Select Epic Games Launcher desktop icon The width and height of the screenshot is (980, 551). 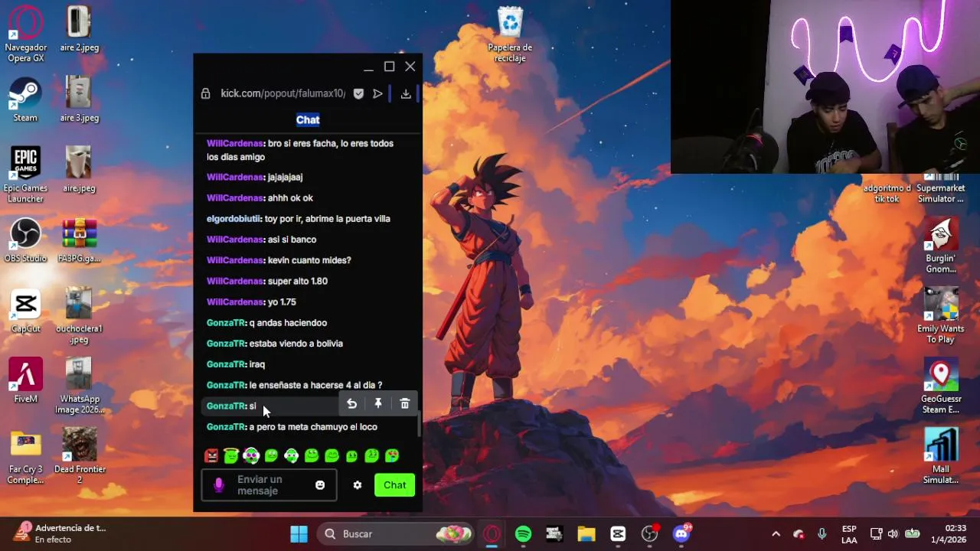pyautogui.click(x=25, y=175)
